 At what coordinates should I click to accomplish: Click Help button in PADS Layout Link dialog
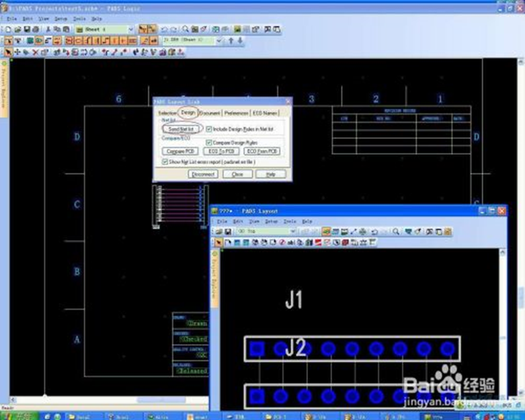(x=271, y=174)
